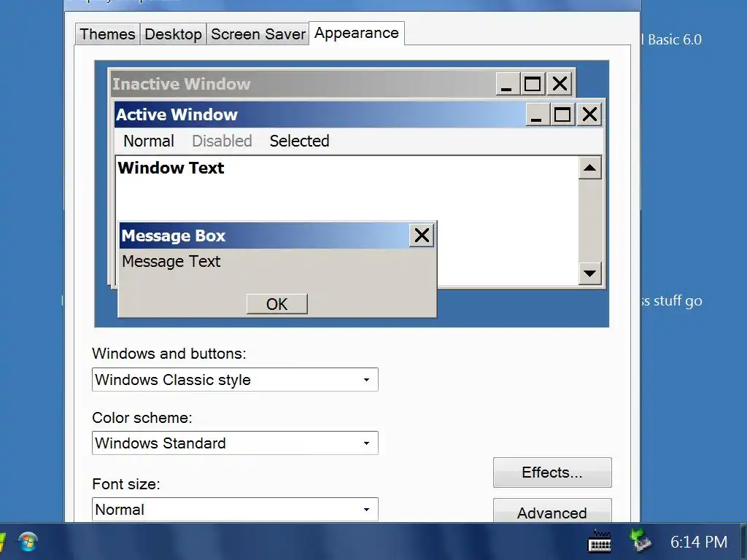Open Windows and buttons dropdown
The width and height of the screenshot is (747, 560).
coord(235,379)
